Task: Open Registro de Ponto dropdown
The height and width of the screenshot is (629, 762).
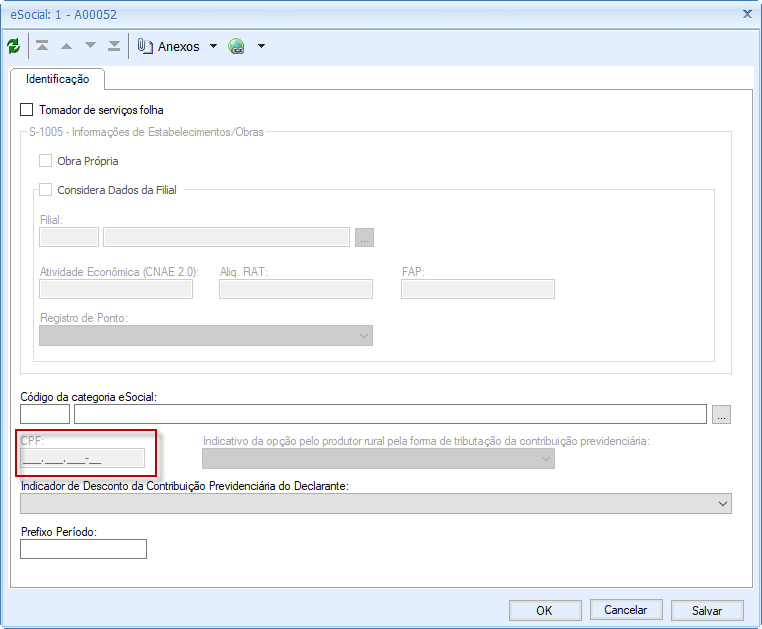Action: pos(206,336)
